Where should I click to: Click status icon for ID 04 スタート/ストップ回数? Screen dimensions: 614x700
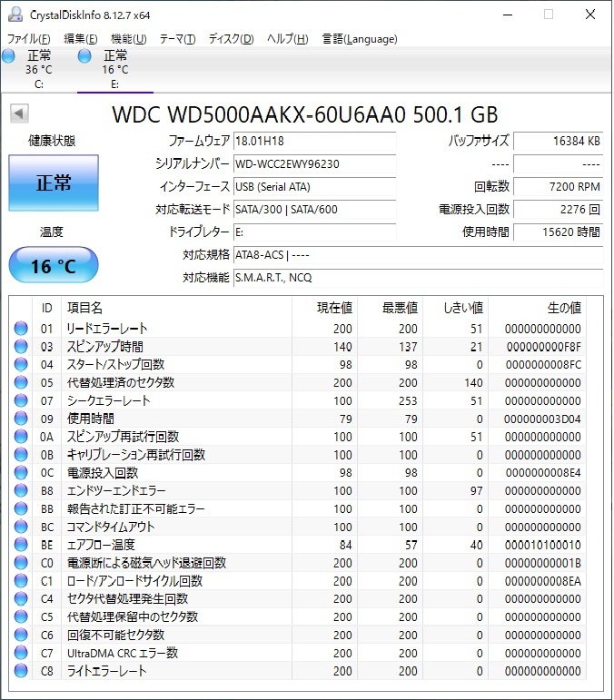(21, 365)
